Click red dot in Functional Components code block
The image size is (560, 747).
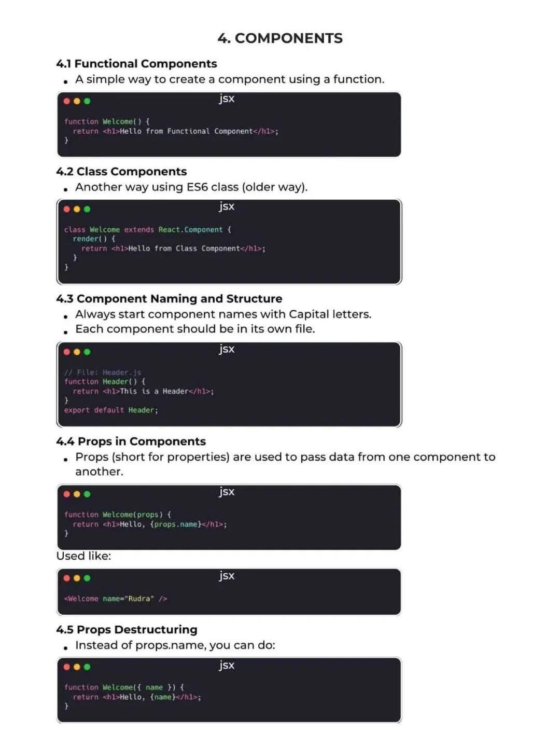click(x=67, y=101)
